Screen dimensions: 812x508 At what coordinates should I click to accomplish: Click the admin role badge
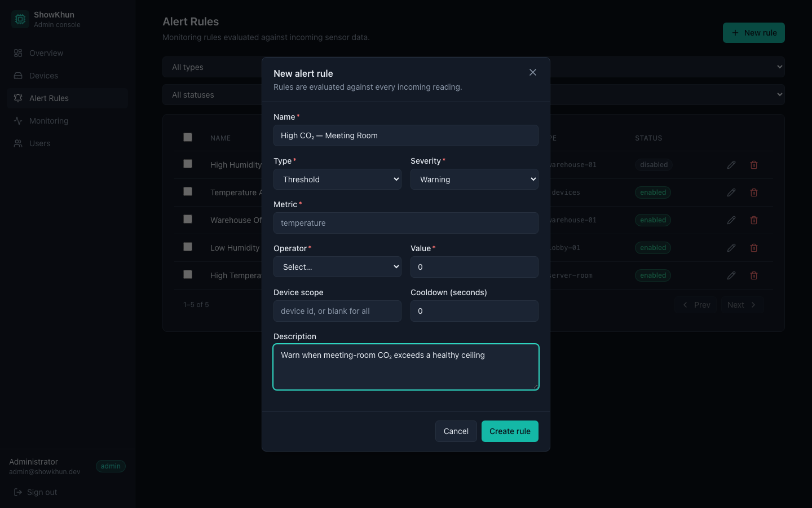click(111, 466)
